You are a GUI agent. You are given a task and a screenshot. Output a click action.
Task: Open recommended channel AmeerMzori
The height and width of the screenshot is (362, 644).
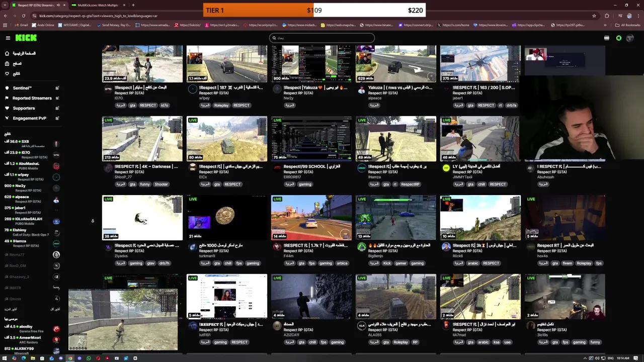coord(31,339)
